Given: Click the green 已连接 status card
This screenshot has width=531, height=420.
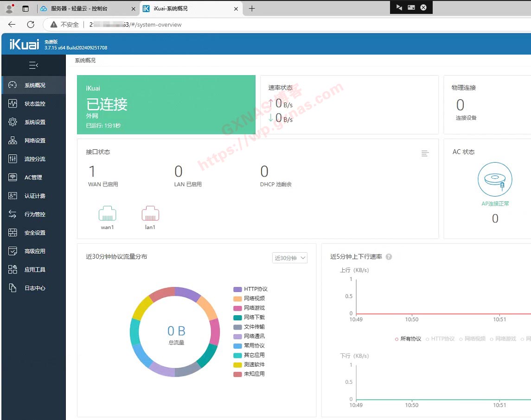Looking at the screenshot, I should pyautogui.click(x=166, y=105).
